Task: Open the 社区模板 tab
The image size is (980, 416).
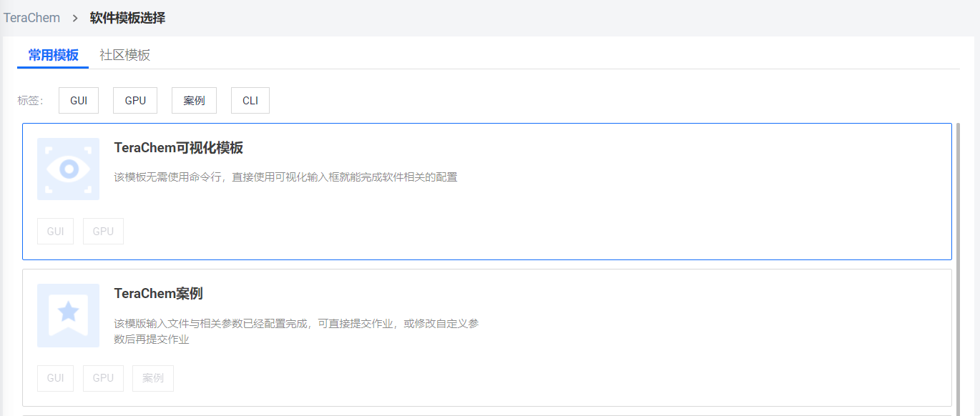Action: [125, 55]
